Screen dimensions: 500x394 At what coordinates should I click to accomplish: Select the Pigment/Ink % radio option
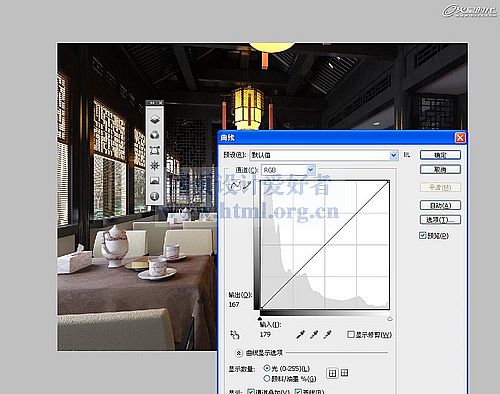[x=266, y=378]
